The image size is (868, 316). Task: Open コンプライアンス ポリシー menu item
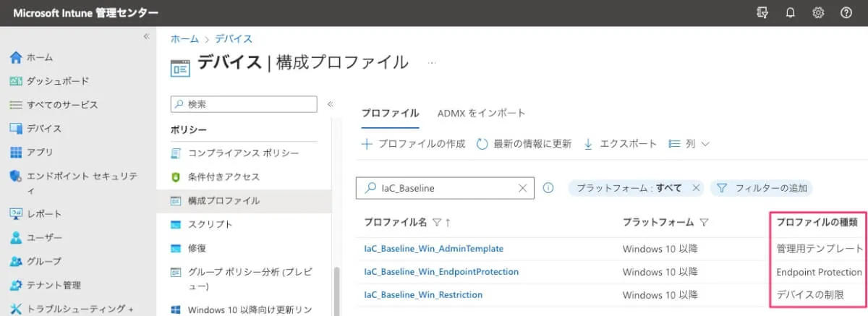[x=244, y=153]
